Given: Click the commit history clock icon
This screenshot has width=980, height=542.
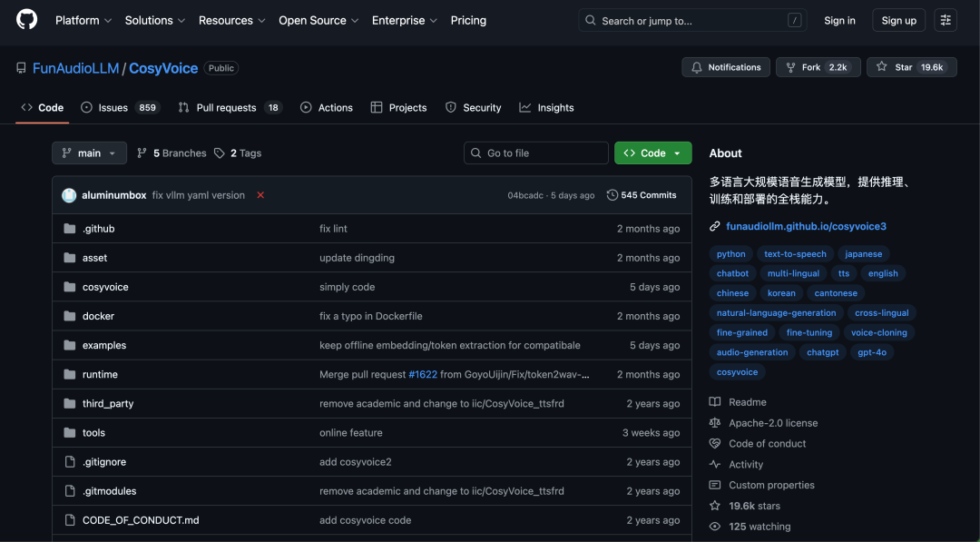Looking at the screenshot, I should click(612, 195).
